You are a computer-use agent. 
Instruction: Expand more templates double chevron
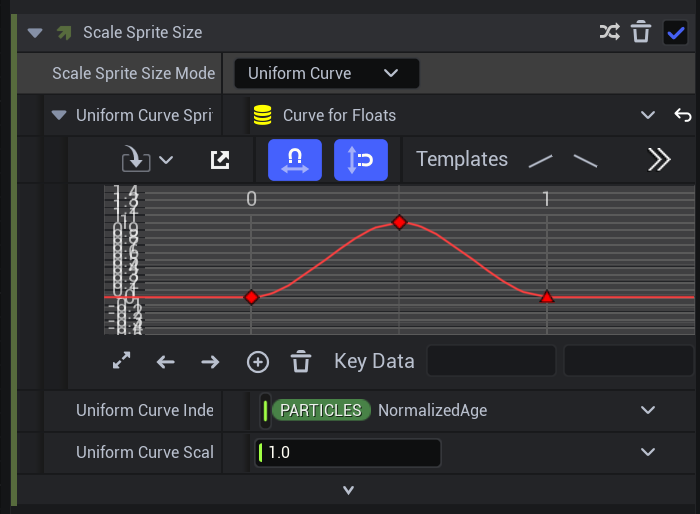(x=658, y=160)
